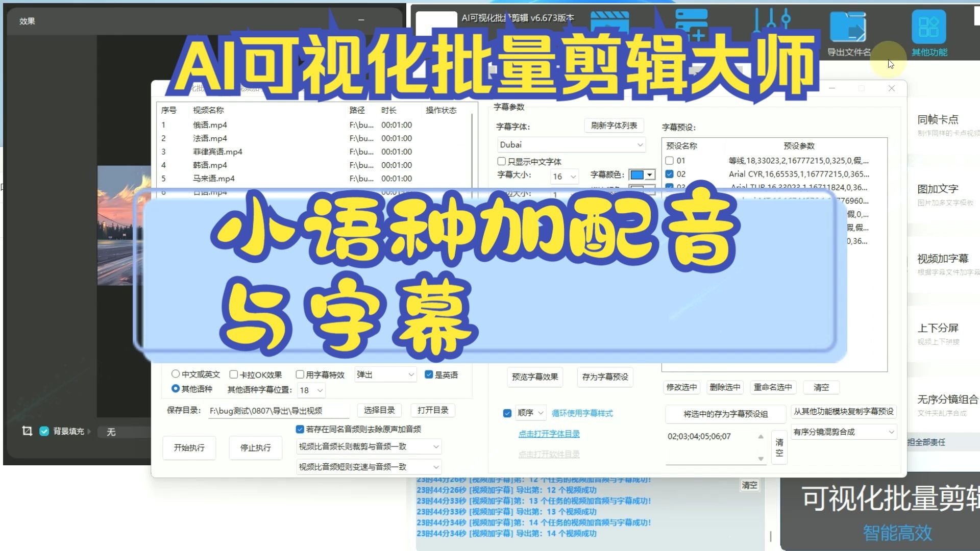Image resolution: width=980 pixels, height=551 pixels.
Task: Click 预设参数 column header
Action: point(799,146)
